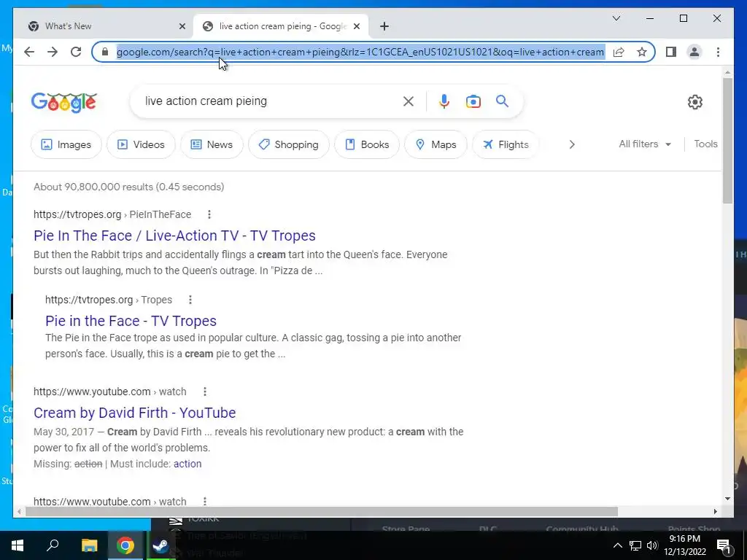The width and height of the screenshot is (747, 560).
Task: Submit search with the magnifying glass icon
Action: (502, 101)
